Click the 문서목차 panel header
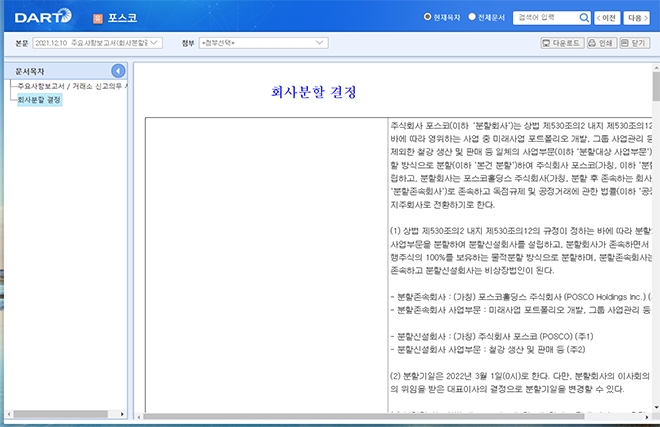The width and height of the screenshot is (660, 427). pyautogui.click(x=30, y=71)
